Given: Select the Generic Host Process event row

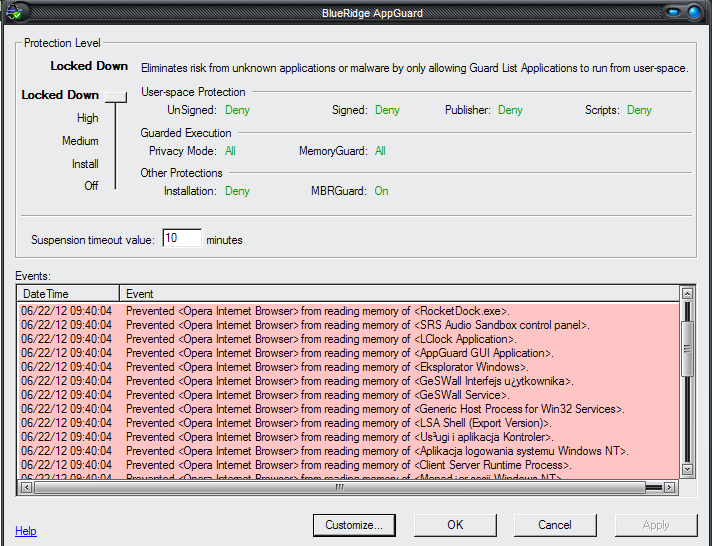Looking at the screenshot, I should click(x=348, y=409).
